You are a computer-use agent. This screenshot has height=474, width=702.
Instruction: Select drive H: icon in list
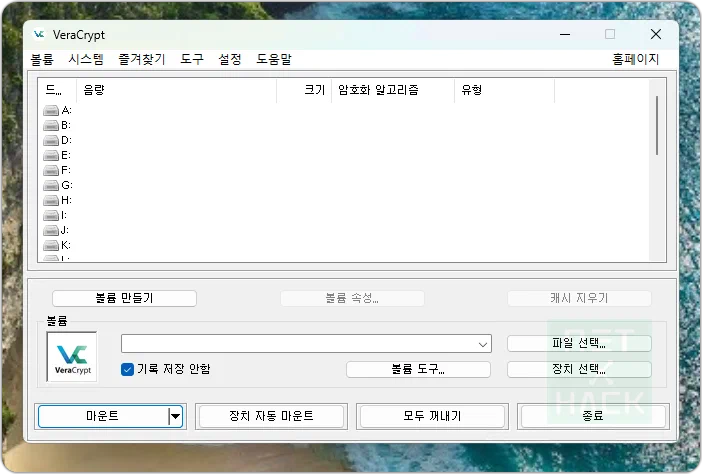[x=51, y=201]
